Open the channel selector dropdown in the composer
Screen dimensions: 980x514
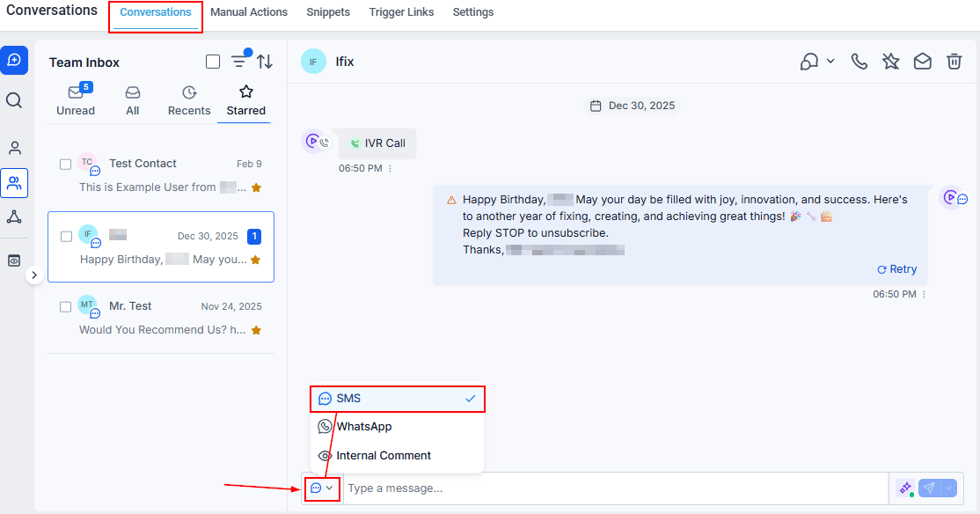322,488
